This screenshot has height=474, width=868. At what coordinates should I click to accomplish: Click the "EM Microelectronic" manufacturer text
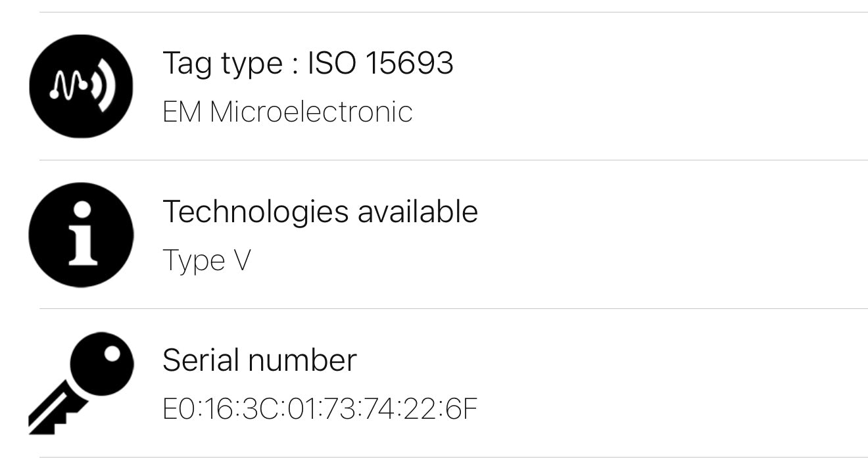coord(287,112)
